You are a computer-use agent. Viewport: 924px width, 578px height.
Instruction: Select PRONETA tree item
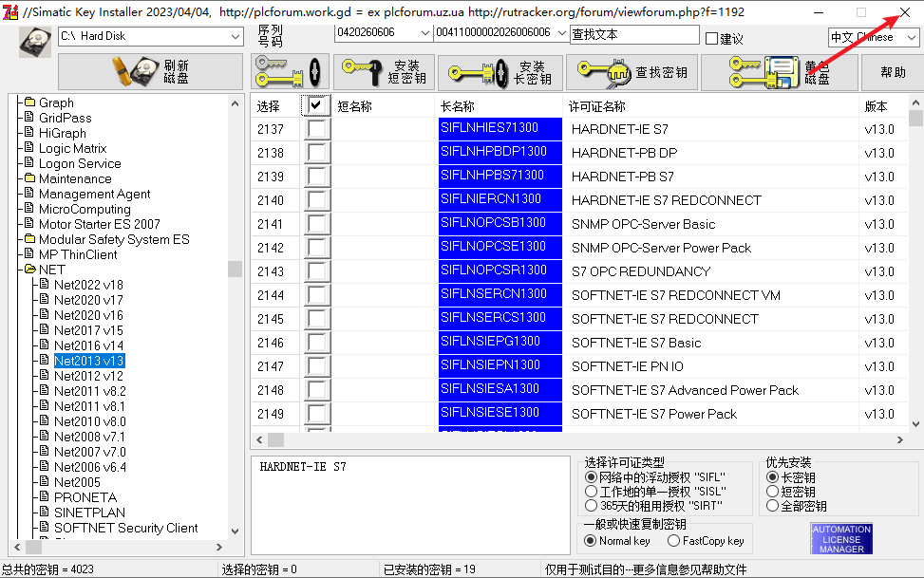pos(85,497)
